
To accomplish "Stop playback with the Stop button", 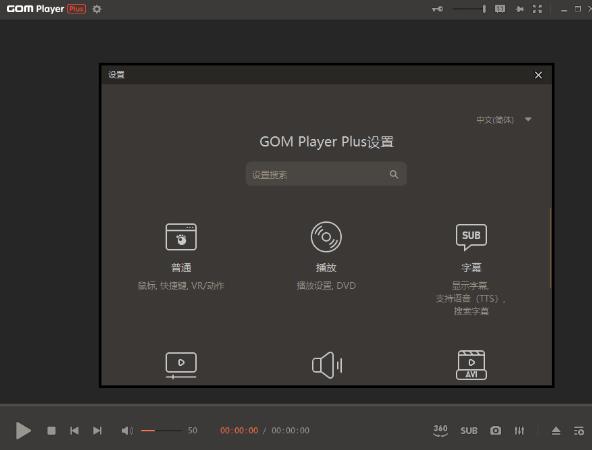I will tap(51, 430).
